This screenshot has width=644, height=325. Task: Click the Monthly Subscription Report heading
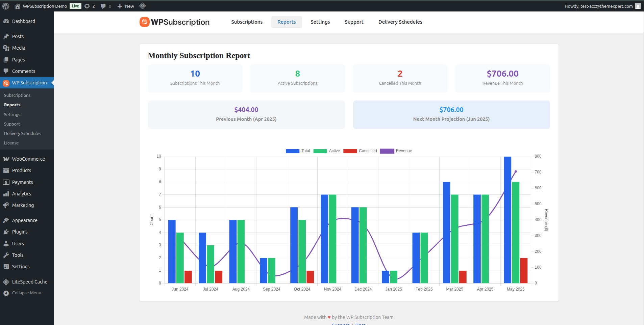[199, 56]
